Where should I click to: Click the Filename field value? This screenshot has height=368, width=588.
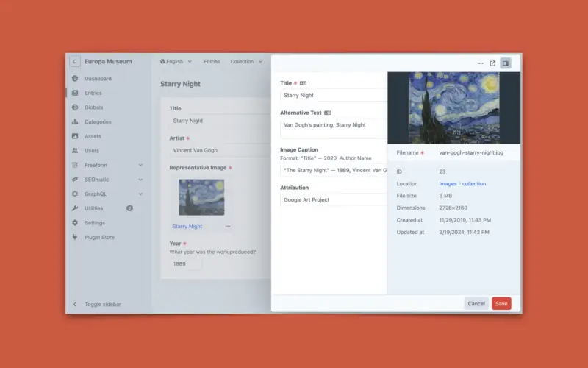pos(471,152)
